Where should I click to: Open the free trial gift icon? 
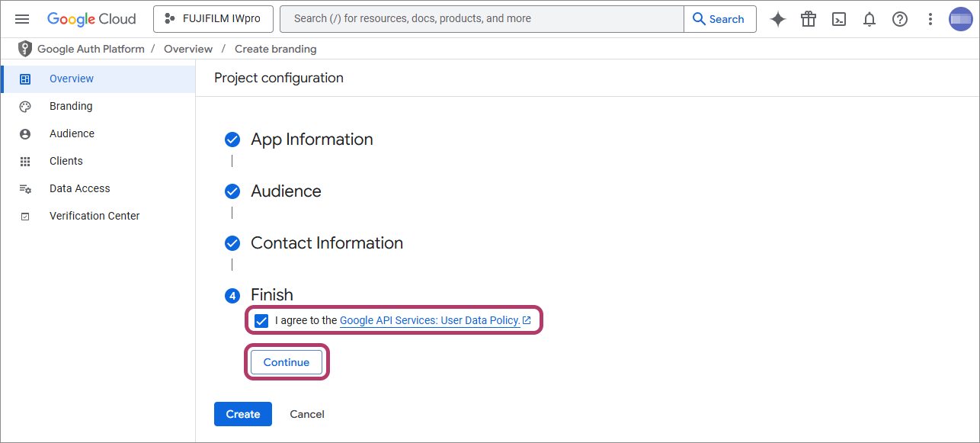pos(809,19)
